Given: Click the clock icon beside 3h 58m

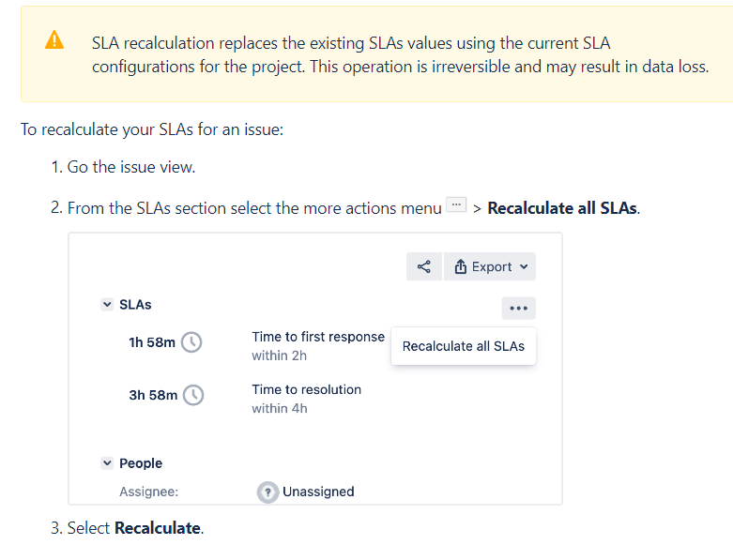Looking at the screenshot, I should (193, 395).
